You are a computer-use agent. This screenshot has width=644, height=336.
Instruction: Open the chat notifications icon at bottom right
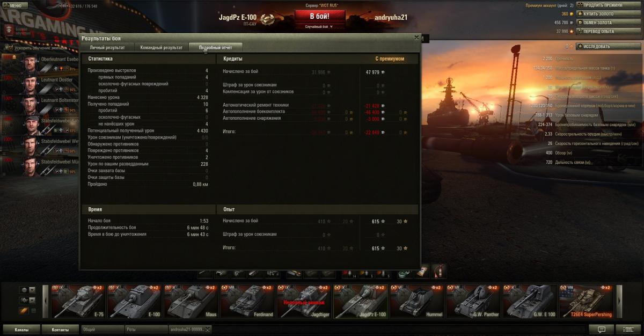click(602, 329)
